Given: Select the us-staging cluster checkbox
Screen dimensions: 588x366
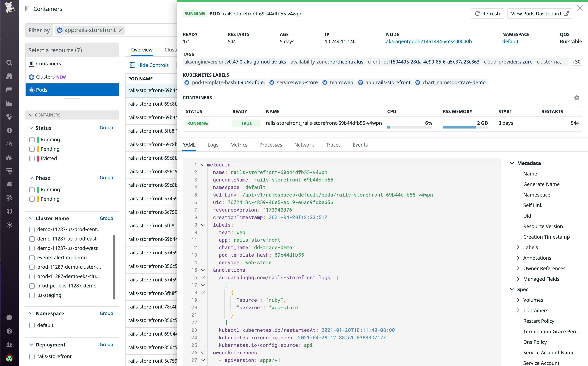Looking at the screenshot, I should click(32, 295).
